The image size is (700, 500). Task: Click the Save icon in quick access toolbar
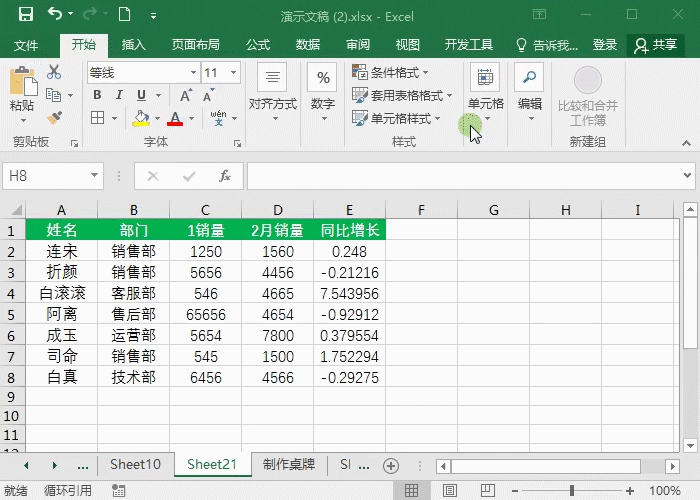click(26, 14)
